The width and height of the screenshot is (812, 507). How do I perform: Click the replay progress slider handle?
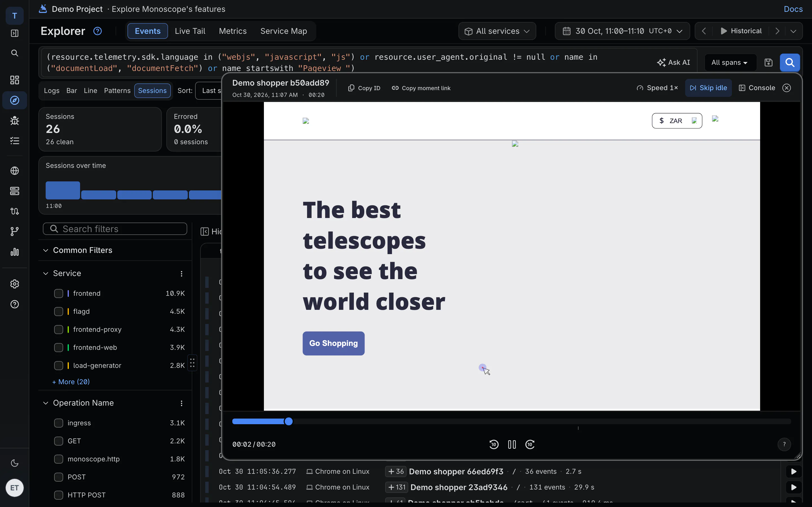point(288,421)
